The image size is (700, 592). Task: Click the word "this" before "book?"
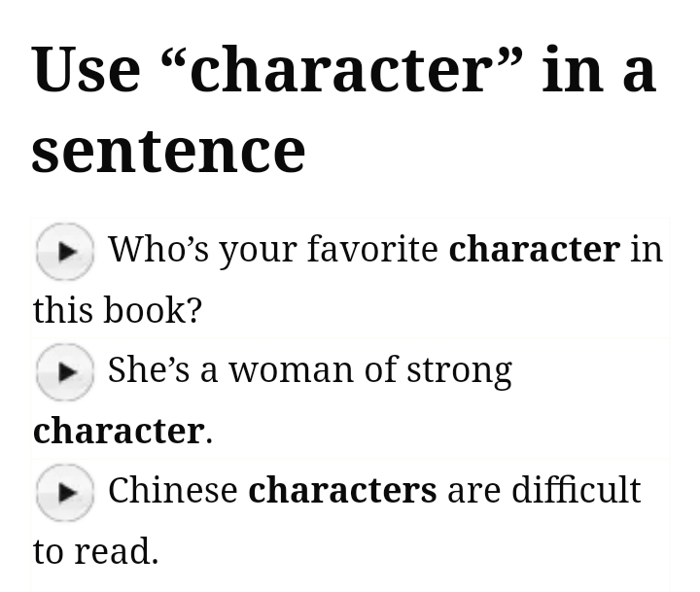pos(57,310)
